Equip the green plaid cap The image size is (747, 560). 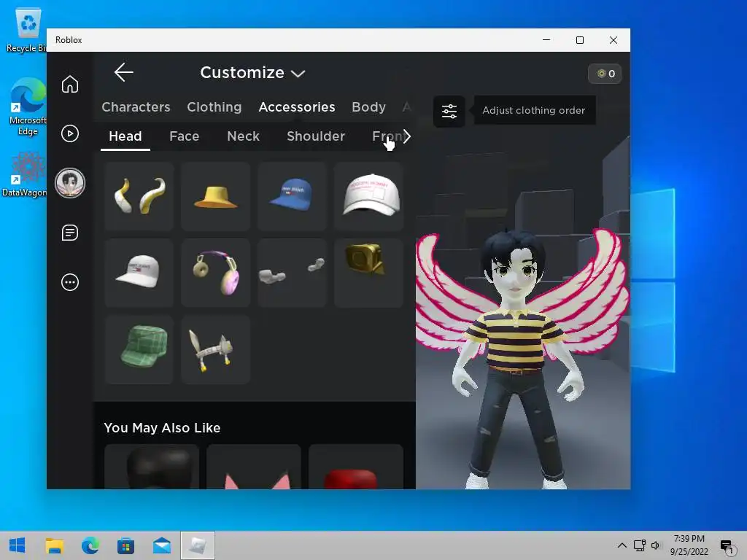(x=139, y=349)
